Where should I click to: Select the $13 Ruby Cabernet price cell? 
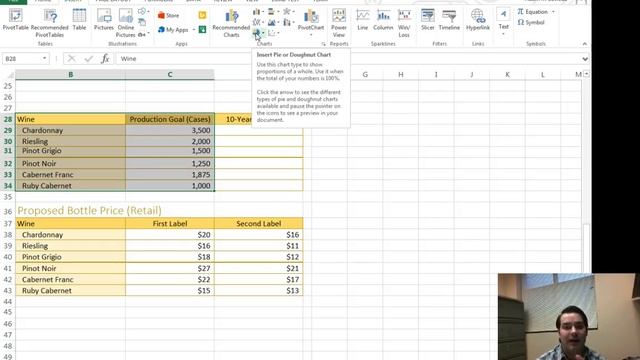click(x=258, y=291)
